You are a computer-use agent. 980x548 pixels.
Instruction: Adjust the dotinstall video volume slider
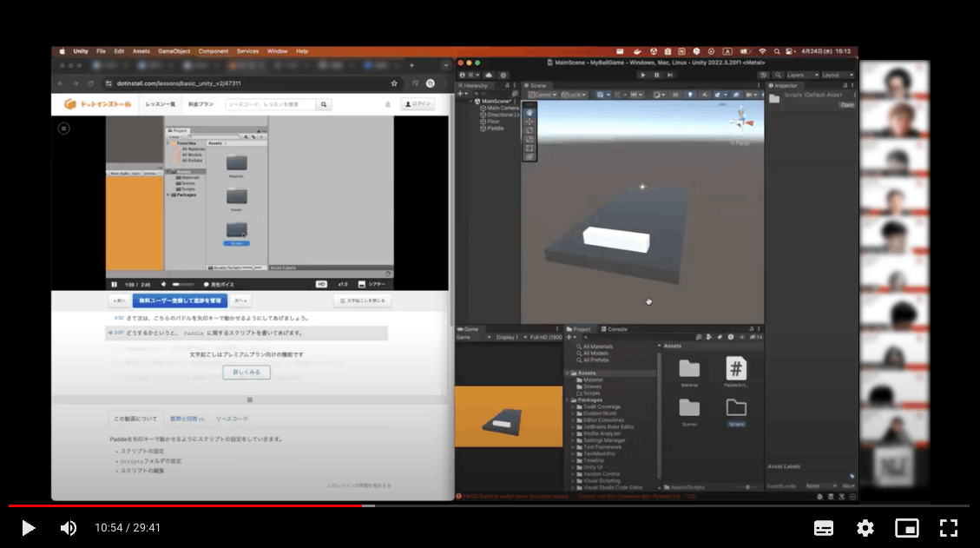(x=183, y=284)
